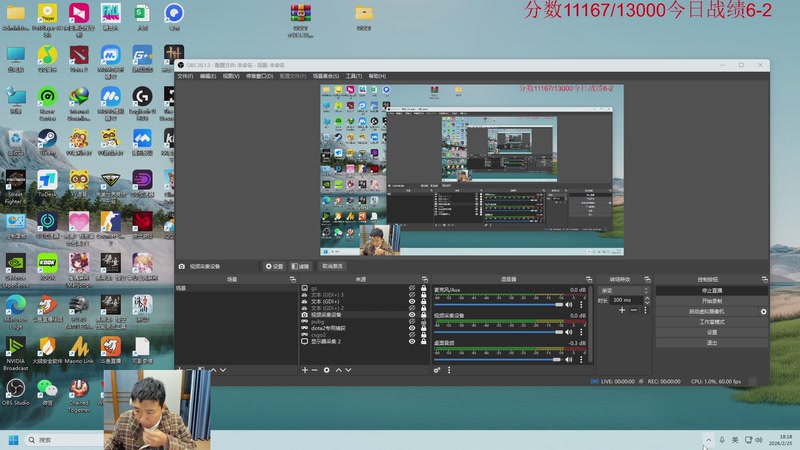The width and height of the screenshot is (800, 450).
Task: Open the Recycle Bin on desktop
Action: 16,142
